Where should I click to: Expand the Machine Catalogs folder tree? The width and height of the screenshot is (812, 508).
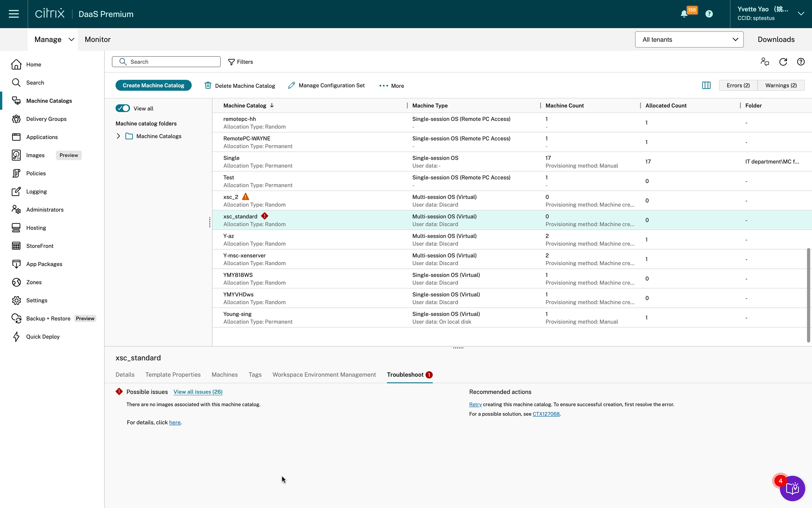118,136
